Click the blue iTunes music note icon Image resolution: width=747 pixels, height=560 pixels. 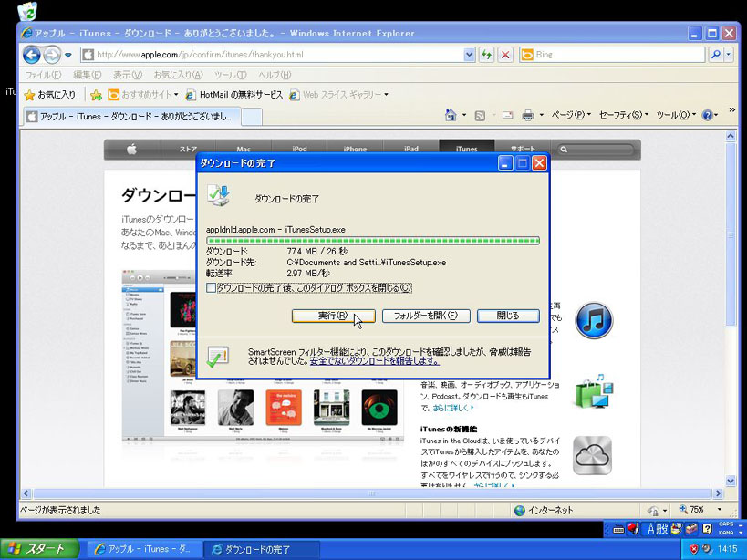point(594,320)
